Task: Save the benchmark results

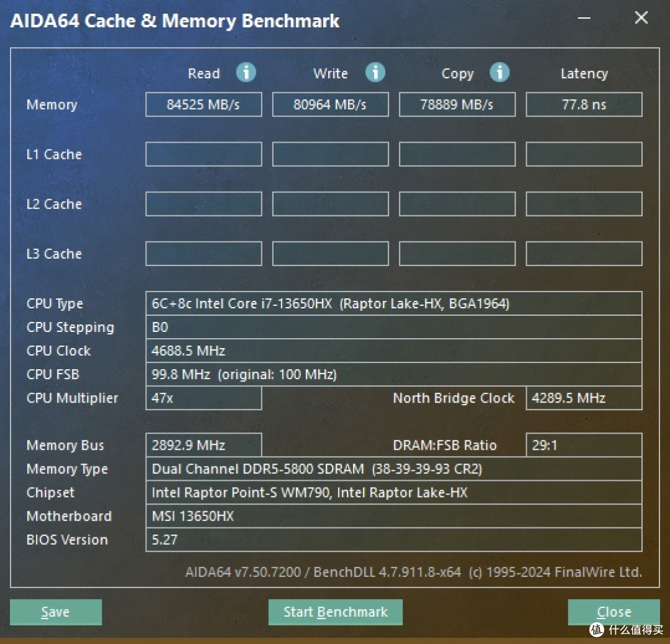Action: tap(56, 612)
